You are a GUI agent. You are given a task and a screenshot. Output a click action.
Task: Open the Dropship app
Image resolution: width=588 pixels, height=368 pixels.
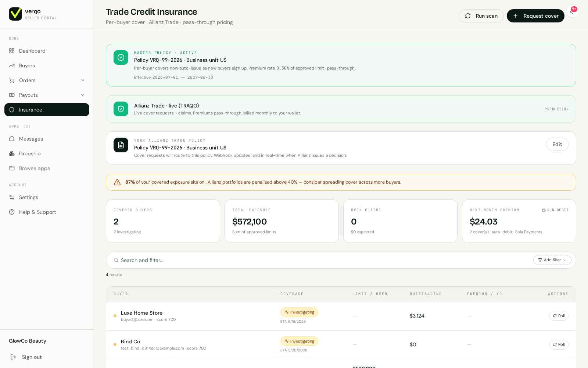[47, 153]
